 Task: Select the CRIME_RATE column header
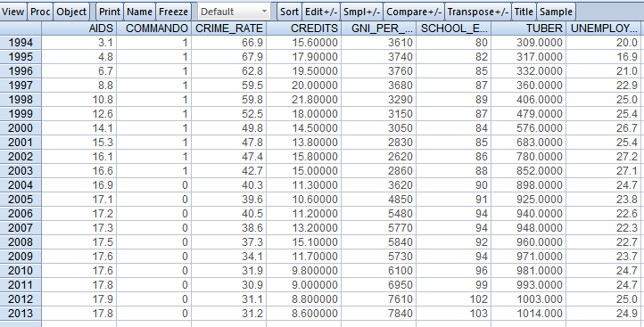click(x=228, y=29)
